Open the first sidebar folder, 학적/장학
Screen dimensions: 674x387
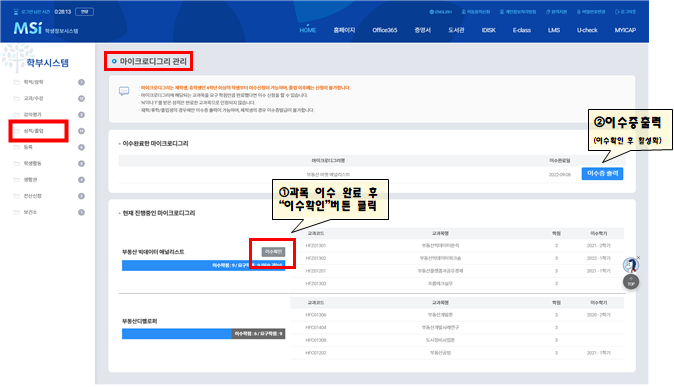33,82
